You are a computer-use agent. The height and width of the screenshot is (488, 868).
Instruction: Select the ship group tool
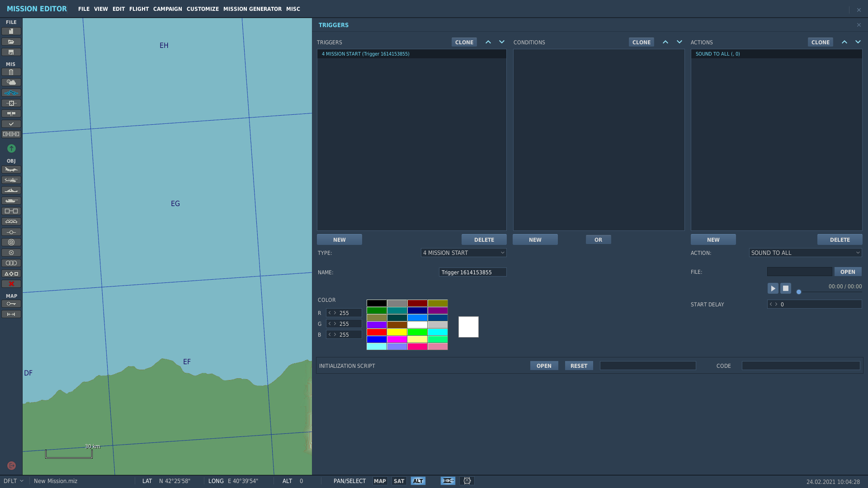point(11,190)
